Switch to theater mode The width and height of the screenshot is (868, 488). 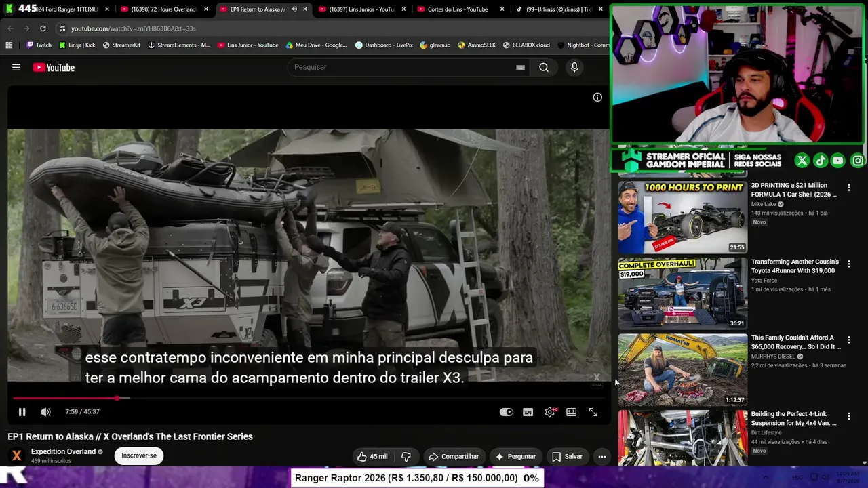coord(572,412)
